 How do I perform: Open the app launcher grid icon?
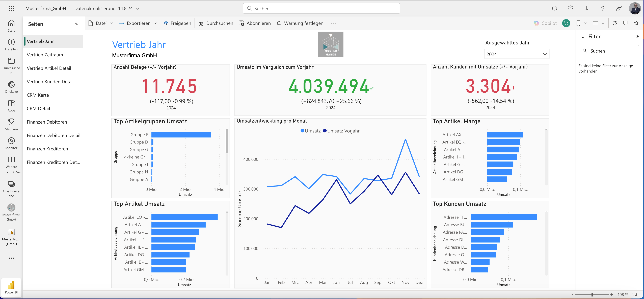[11, 9]
